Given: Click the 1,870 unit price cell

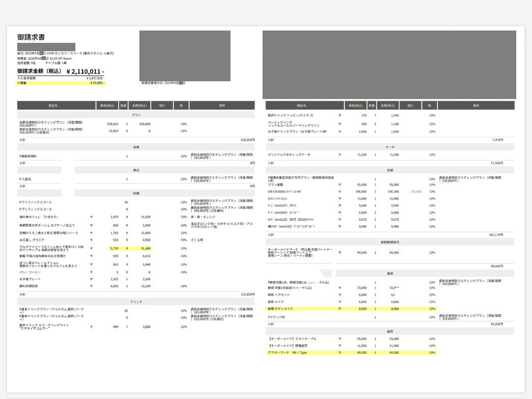Looking at the screenshot, I should (x=114, y=217).
